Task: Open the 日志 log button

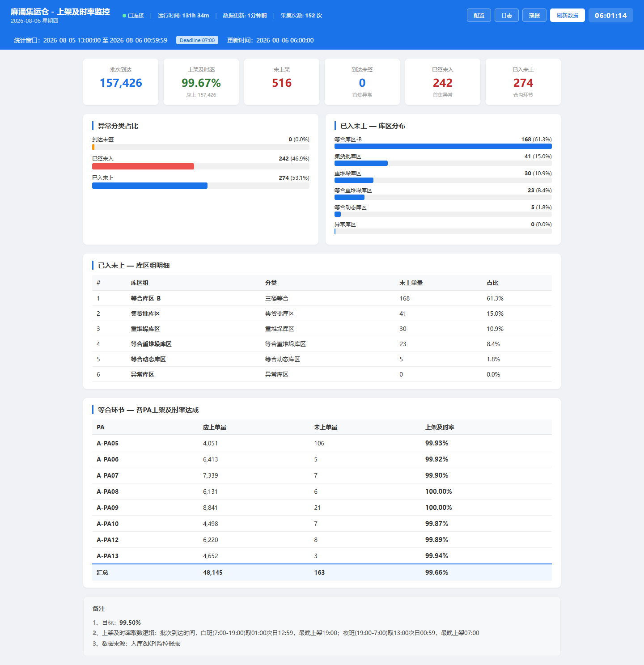Action: tap(507, 15)
